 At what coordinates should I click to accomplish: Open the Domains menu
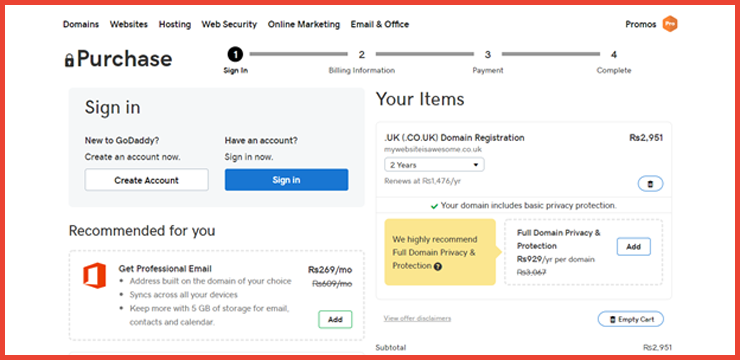[81, 25]
